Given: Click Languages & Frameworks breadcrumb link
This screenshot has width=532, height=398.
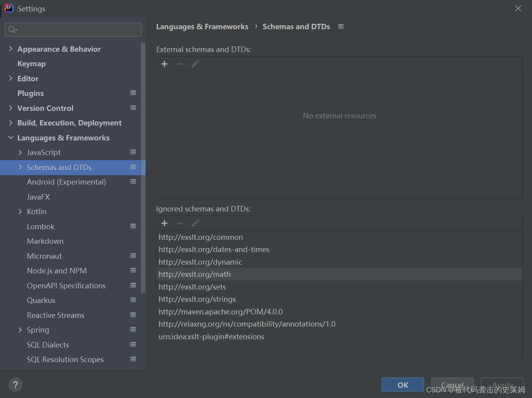Looking at the screenshot, I should coord(202,26).
